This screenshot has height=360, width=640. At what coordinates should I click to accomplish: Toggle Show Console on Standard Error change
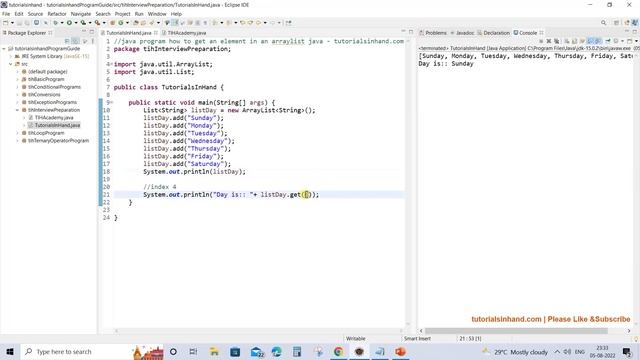pyautogui.click(x=598, y=41)
